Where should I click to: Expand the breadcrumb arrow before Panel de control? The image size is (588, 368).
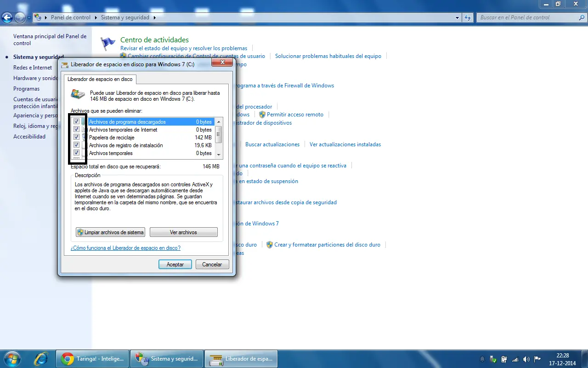[x=46, y=17]
